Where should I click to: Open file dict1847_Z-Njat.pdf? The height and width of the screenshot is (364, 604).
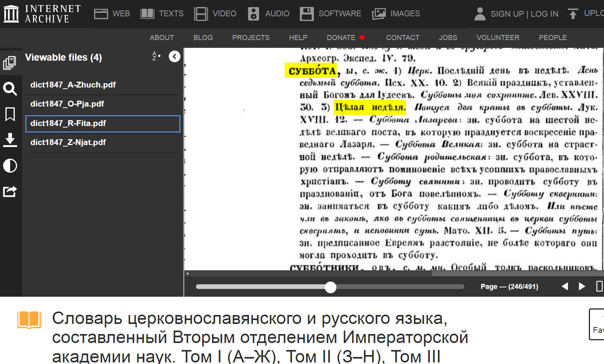click(103, 142)
